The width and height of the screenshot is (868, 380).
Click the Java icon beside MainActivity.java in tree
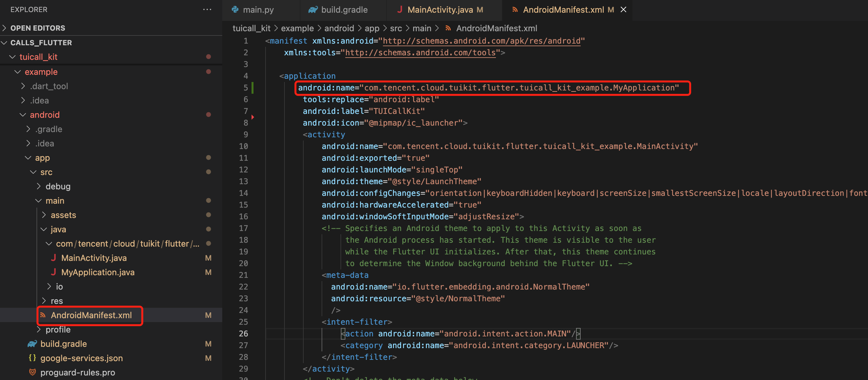click(53, 258)
